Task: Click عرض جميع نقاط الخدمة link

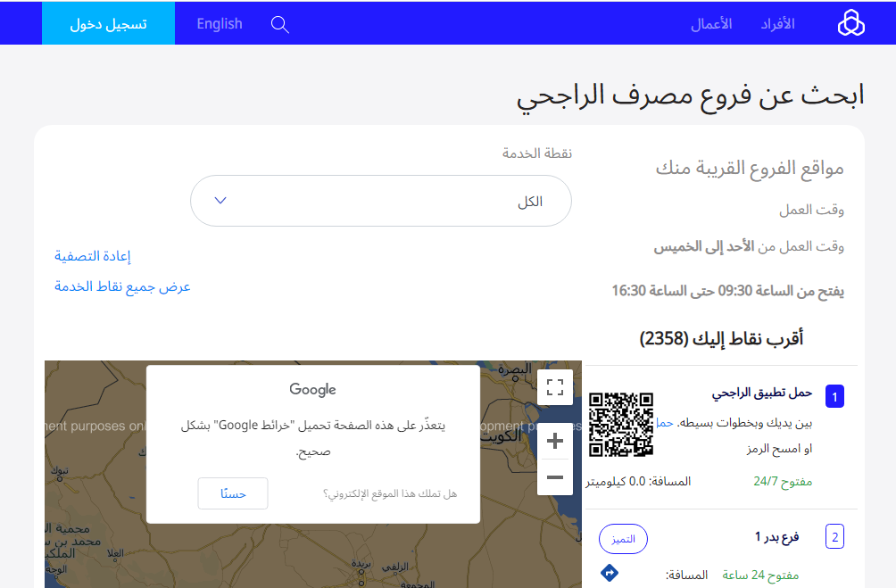Action: pyautogui.click(x=122, y=286)
